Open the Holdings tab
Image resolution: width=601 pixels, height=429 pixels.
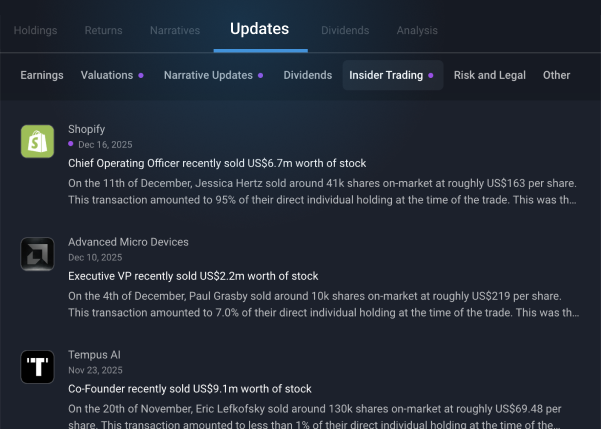35,30
